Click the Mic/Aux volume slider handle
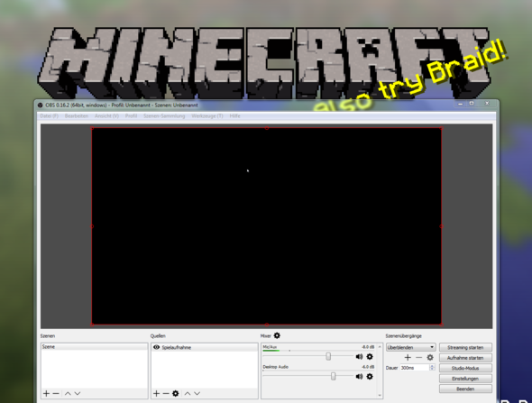 coord(328,356)
